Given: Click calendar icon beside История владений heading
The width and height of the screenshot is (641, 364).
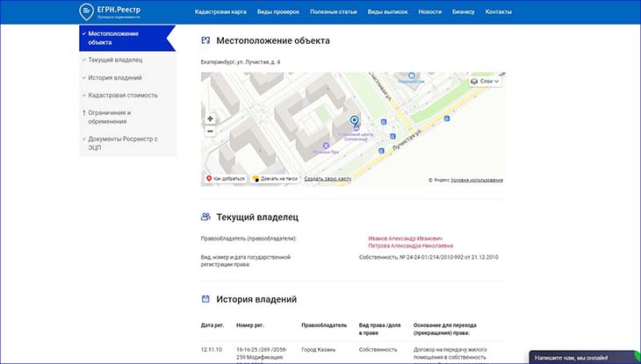Looking at the screenshot, I should [205, 298].
